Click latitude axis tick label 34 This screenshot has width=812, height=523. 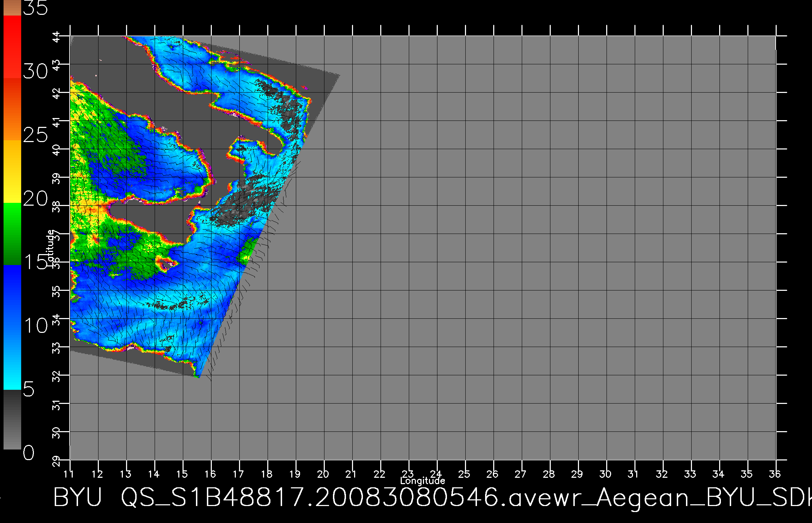pos(57,319)
